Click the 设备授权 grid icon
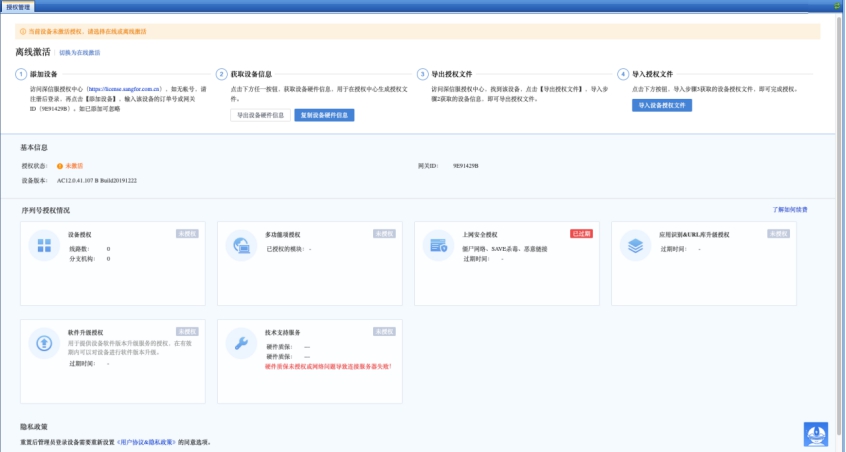The image size is (846, 452). click(45, 245)
